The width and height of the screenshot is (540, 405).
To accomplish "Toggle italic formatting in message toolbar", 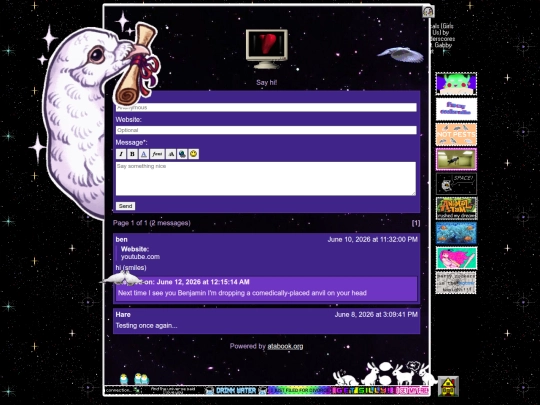I will [121, 154].
